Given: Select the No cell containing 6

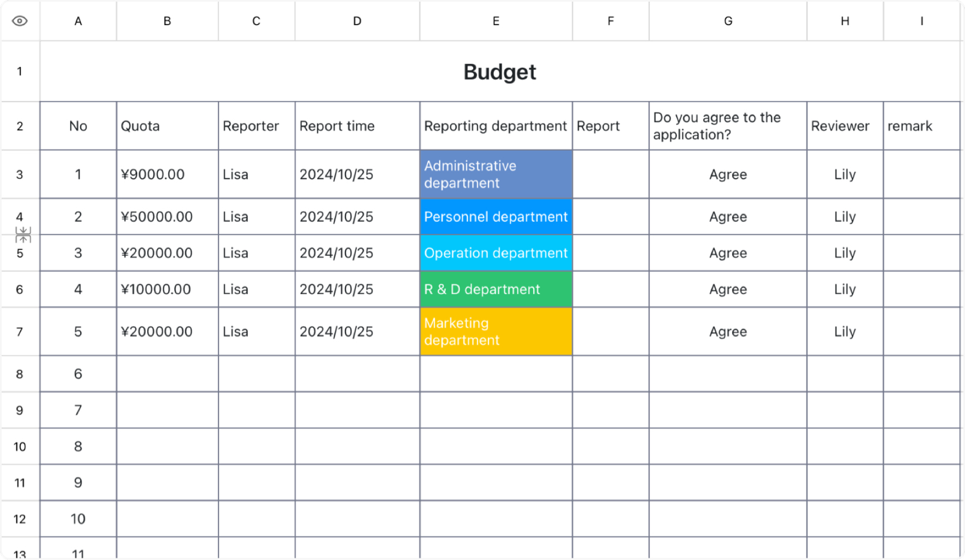Looking at the screenshot, I should click(x=78, y=374).
